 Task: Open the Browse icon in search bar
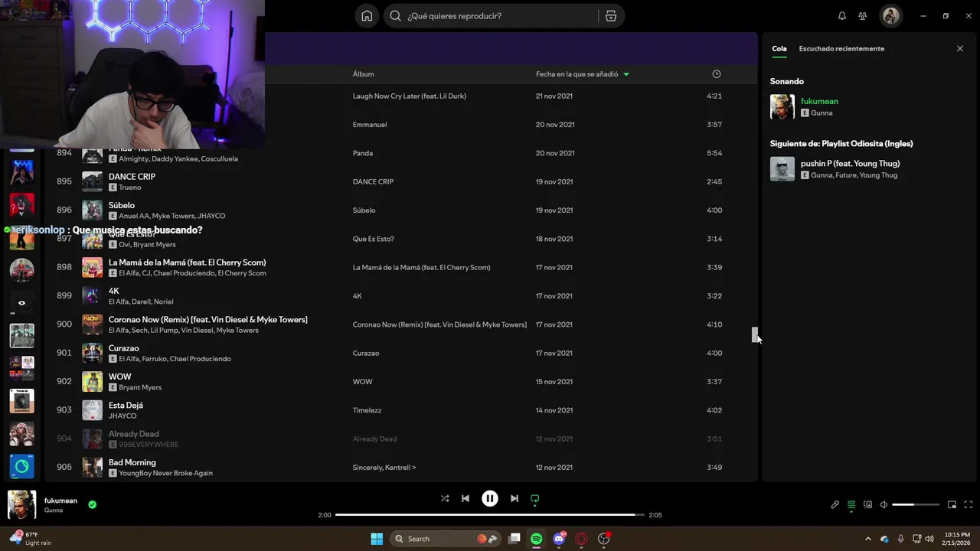611,16
